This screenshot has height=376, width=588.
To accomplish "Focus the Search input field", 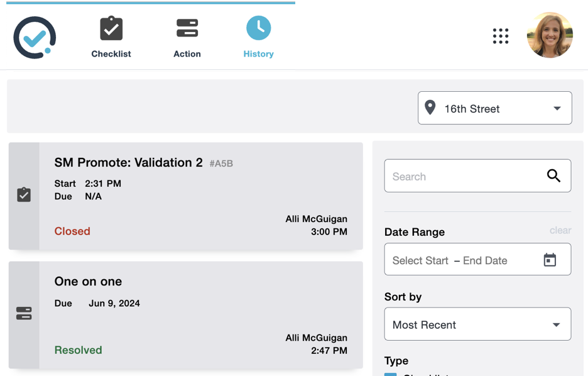I will coord(466,176).
